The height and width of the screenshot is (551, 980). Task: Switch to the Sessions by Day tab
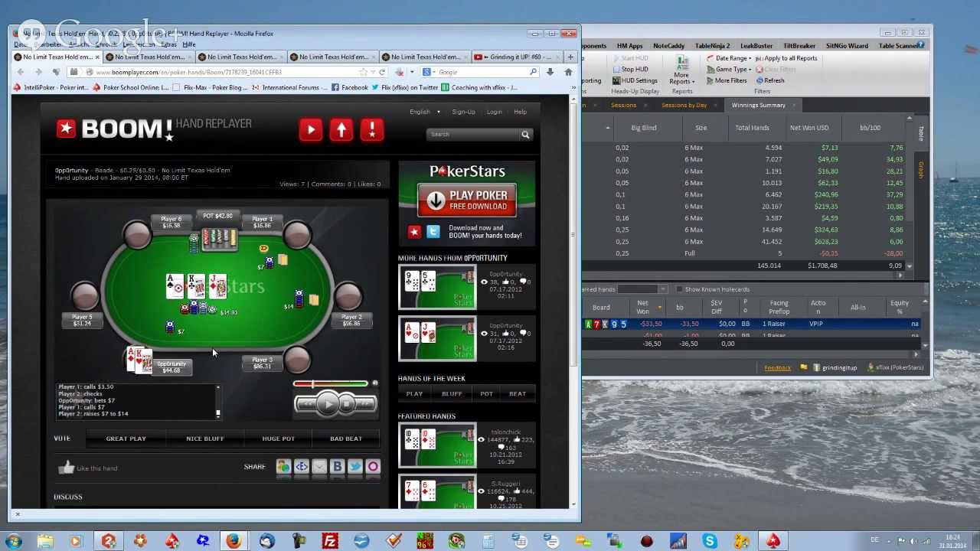click(x=684, y=105)
